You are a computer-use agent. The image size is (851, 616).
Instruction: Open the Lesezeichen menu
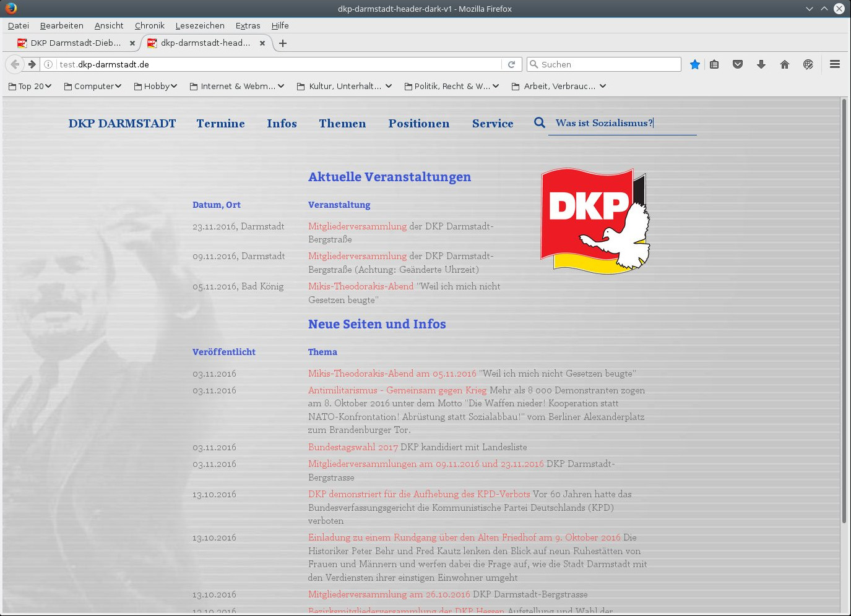click(x=200, y=25)
